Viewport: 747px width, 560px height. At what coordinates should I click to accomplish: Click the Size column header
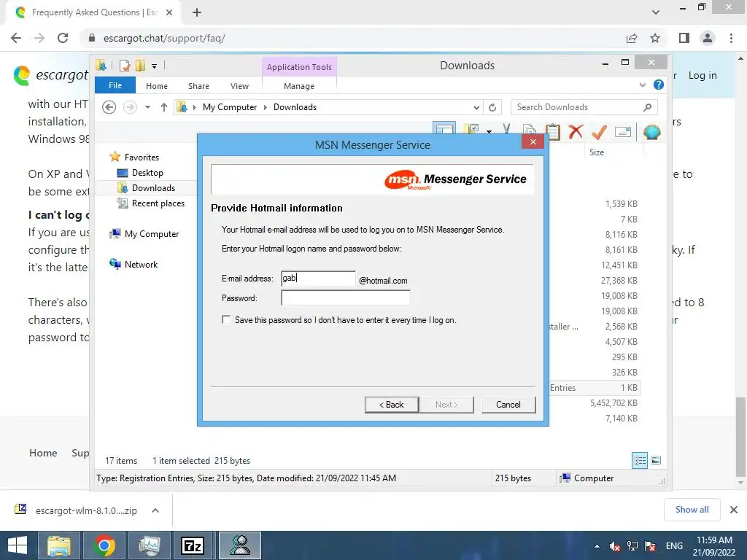click(x=597, y=152)
